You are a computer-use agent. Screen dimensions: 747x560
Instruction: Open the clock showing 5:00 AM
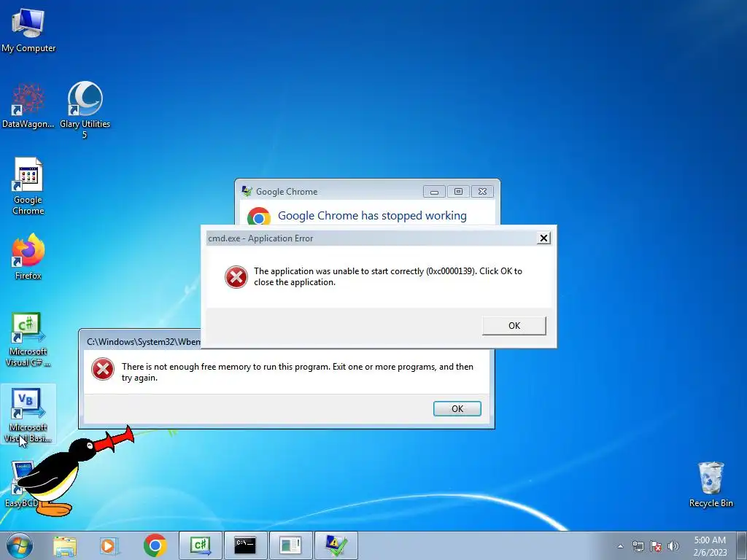710,545
